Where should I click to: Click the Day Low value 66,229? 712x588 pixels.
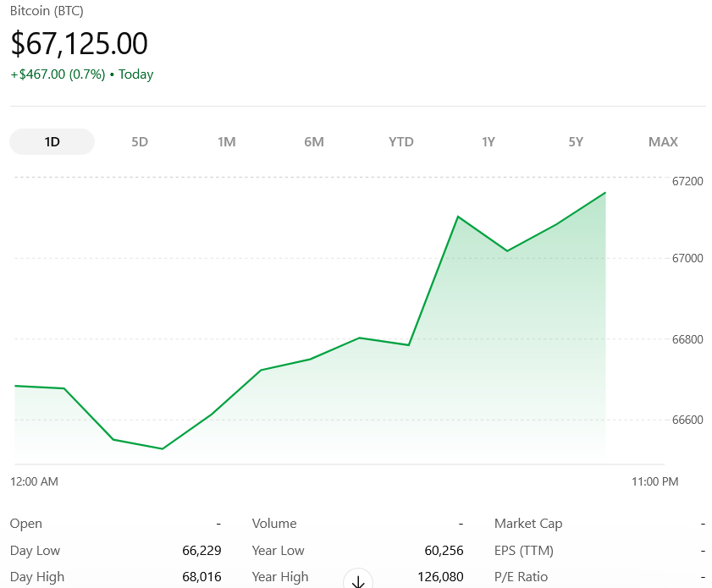201,550
